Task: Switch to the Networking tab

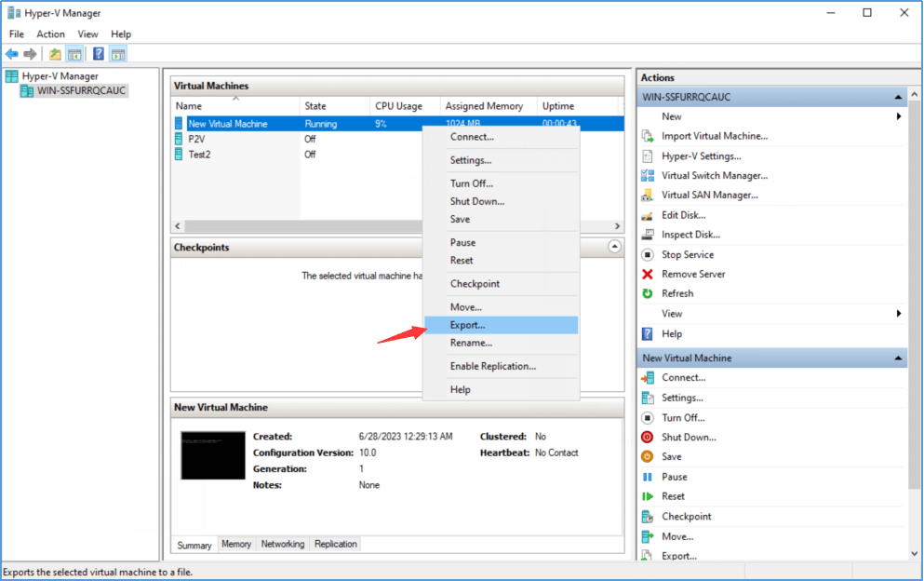Action: (x=283, y=544)
